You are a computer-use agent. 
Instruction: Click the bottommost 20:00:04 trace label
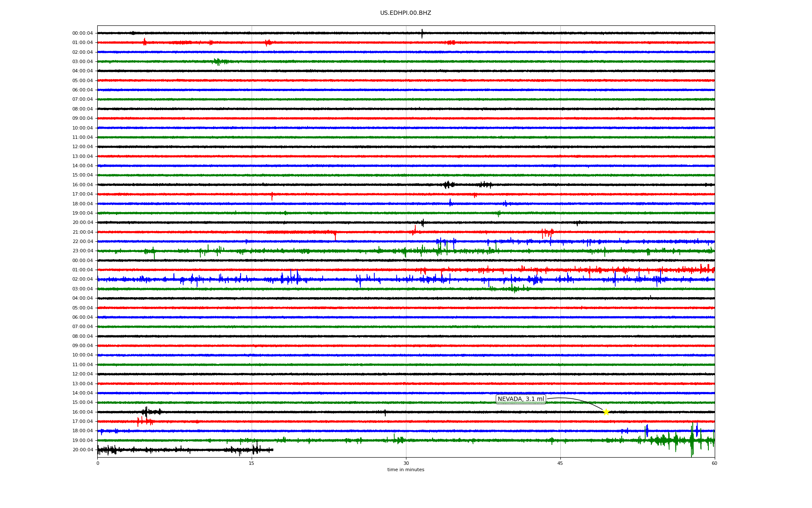(82, 450)
